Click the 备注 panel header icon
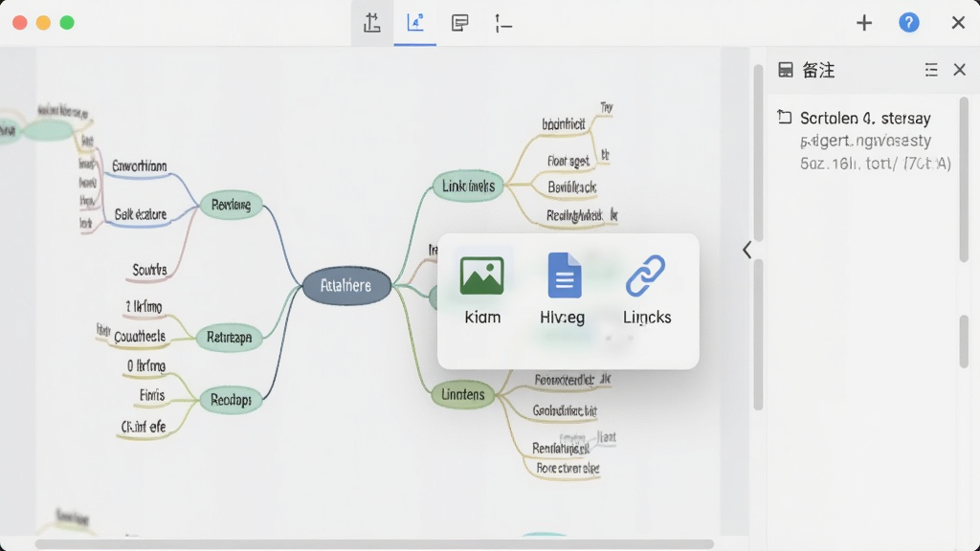This screenshot has width=980, height=551. tap(786, 70)
